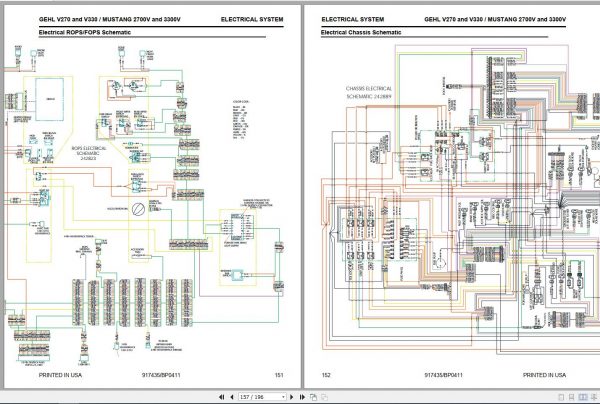Switch to single page view
Image resolution: width=600 pixels, height=404 pixels.
561,397
